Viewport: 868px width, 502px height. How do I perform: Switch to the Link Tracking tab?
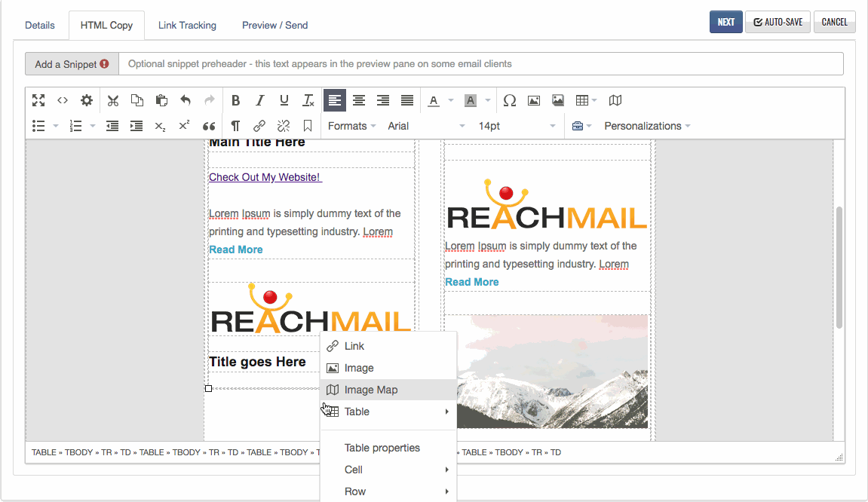coord(187,25)
